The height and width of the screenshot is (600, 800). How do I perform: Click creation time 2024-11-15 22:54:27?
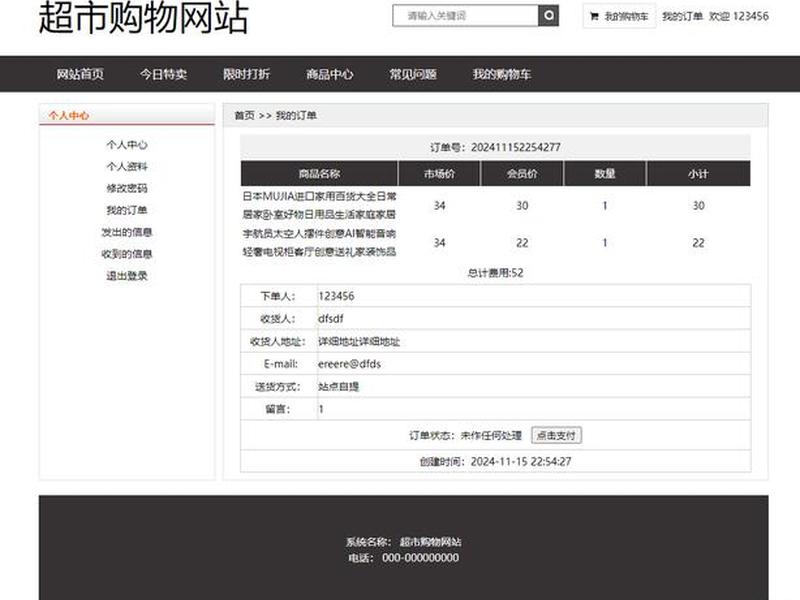pos(521,461)
